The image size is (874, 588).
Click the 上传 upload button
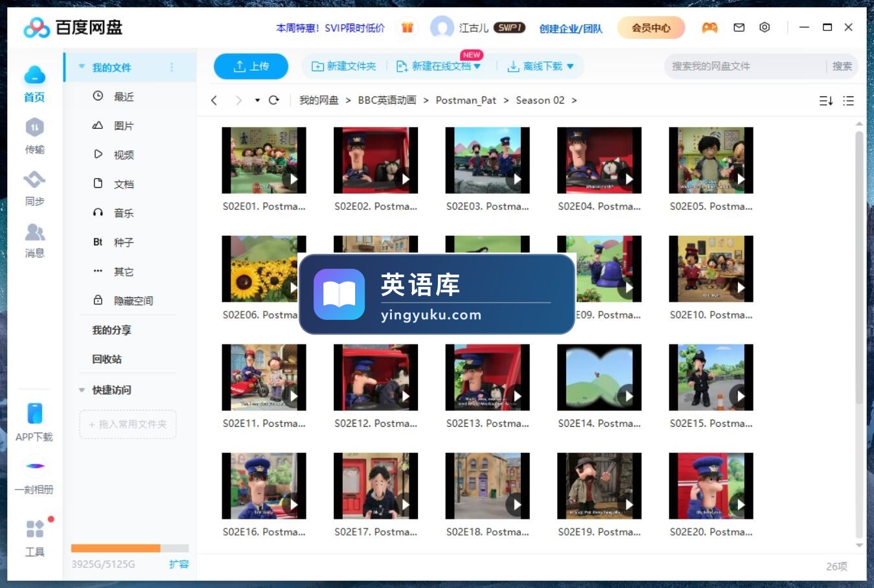click(x=251, y=66)
